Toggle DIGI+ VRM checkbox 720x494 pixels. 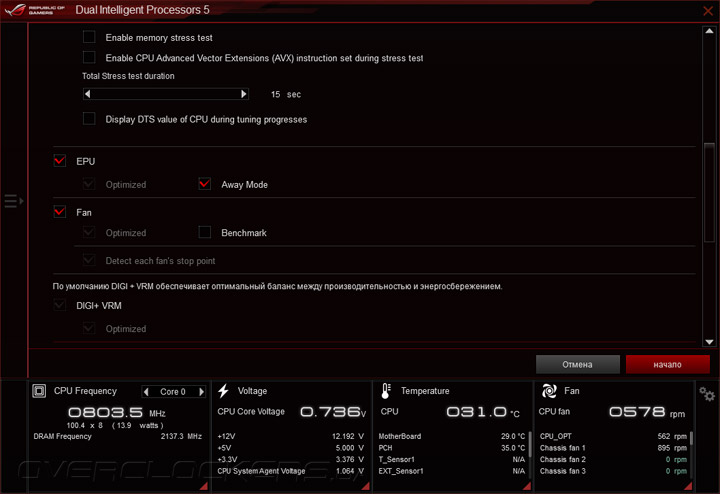tap(60, 305)
